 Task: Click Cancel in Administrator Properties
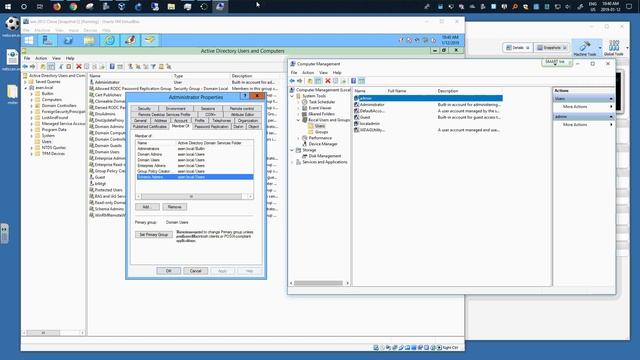pyautogui.click(x=196, y=271)
